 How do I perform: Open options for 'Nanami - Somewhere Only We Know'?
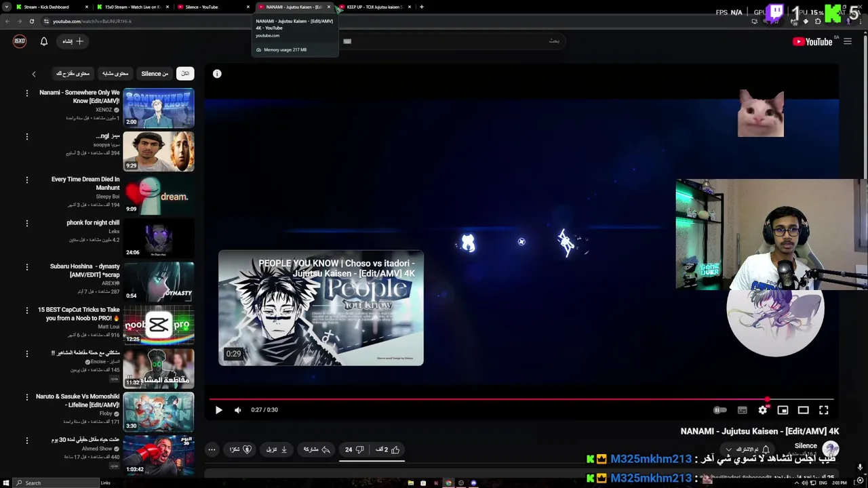pyautogui.click(x=27, y=93)
